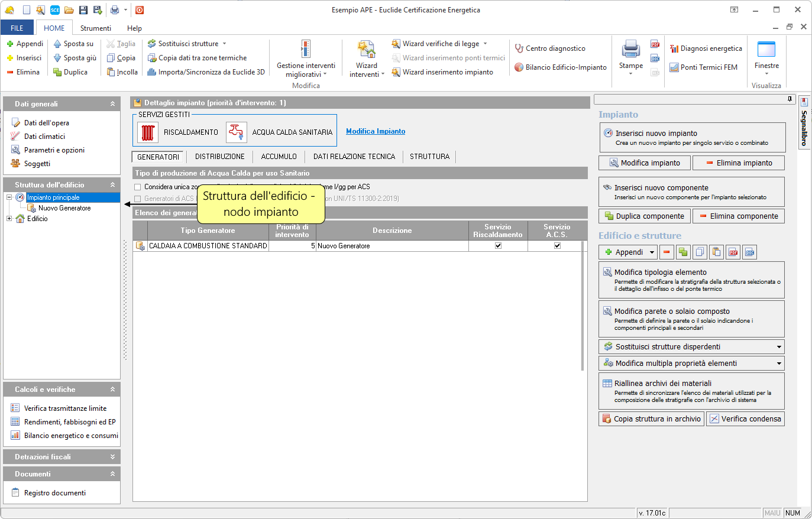The width and height of the screenshot is (812, 519).
Task: Enable 'Considera unica zona' checkbox
Action: (x=138, y=187)
